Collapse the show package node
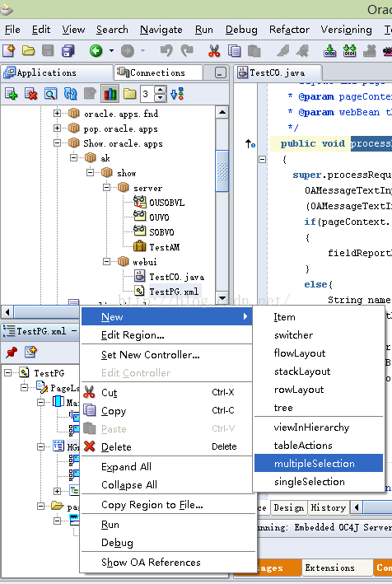The width and height of the screenshot is (392, 584). pos(90,173)
